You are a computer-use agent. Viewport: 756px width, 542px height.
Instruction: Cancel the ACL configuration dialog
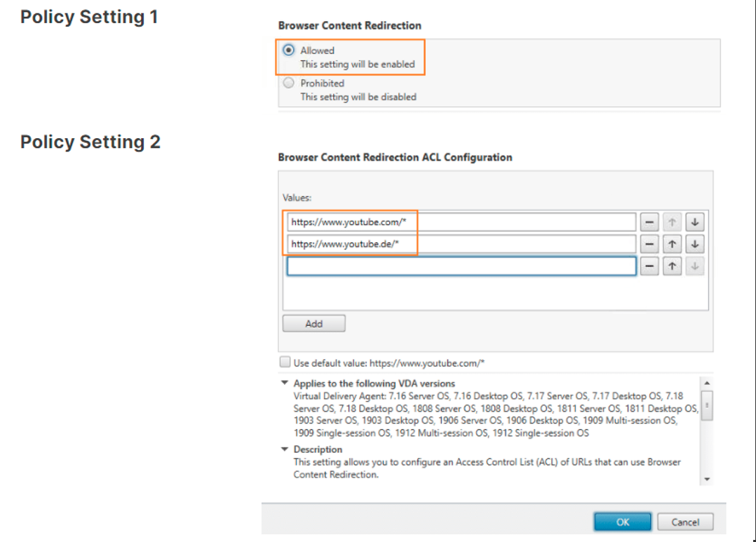[684, 522]
